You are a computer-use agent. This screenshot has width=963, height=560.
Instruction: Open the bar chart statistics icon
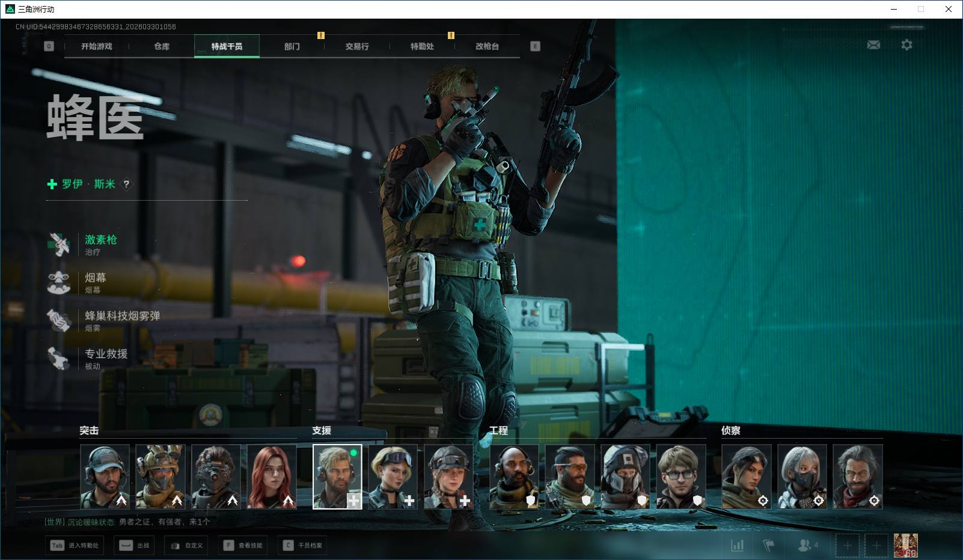(x=737, y=546)
